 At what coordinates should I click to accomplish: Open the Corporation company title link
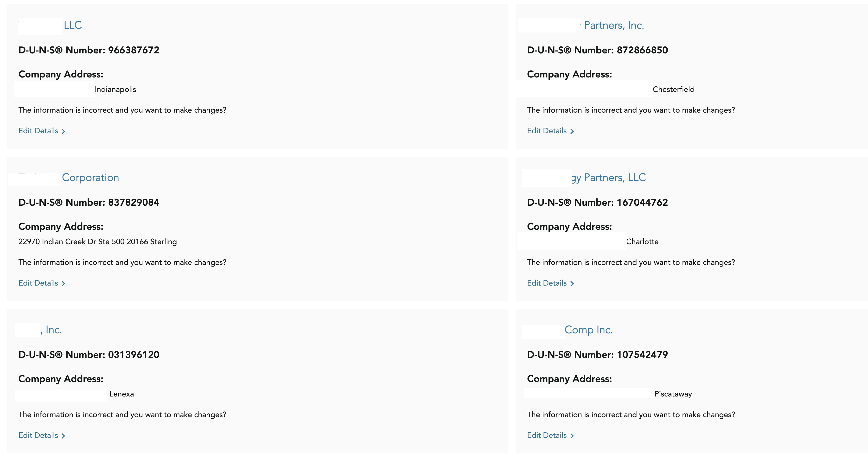pyautogui.click(x=90, y=178)
